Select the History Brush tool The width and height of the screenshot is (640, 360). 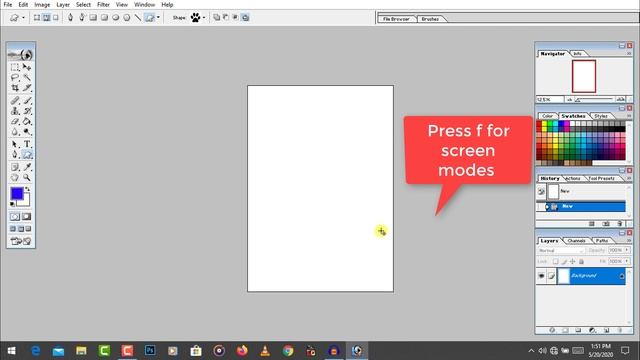[x=27, y=111]
